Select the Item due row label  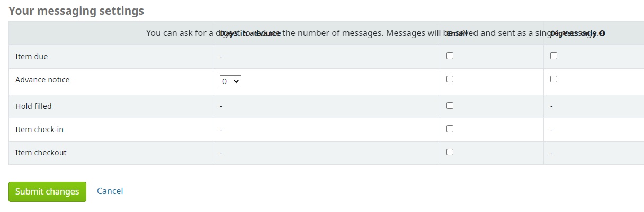(x=31, y=57)
